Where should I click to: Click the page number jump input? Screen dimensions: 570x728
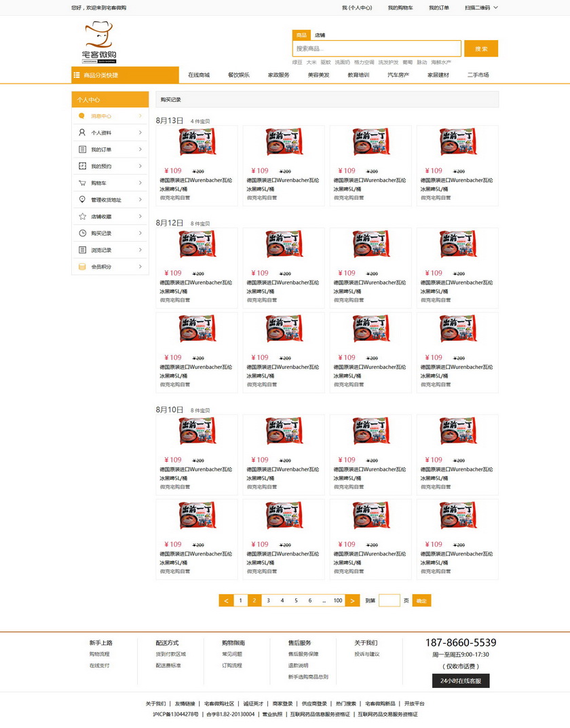tap(389, 600)
